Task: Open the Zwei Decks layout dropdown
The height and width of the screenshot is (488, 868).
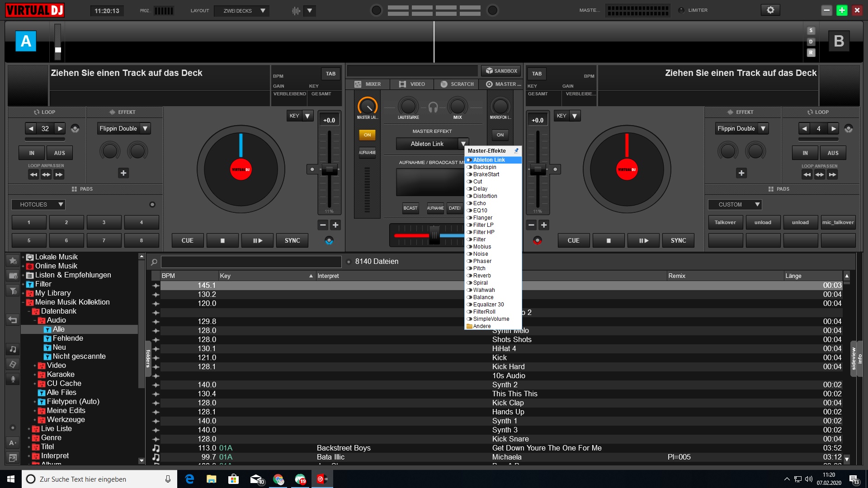Action: (x=241, y=10)
